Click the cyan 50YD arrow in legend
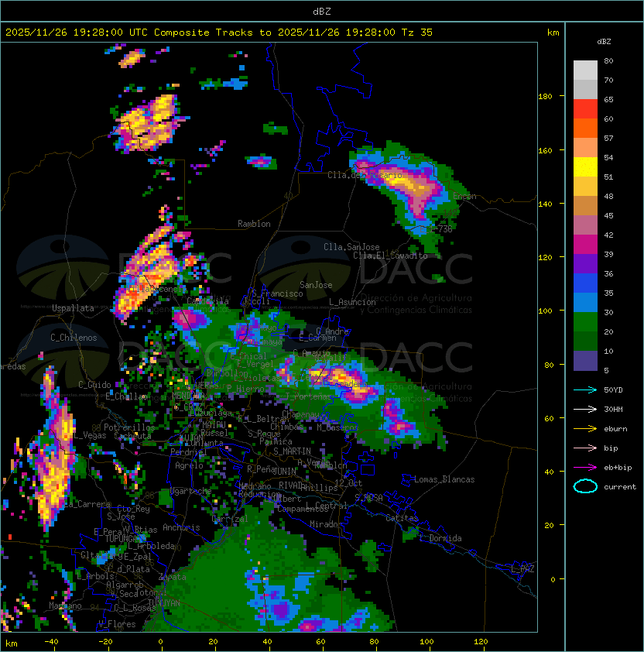Screen dimensions: 644x652 (585, 390)
